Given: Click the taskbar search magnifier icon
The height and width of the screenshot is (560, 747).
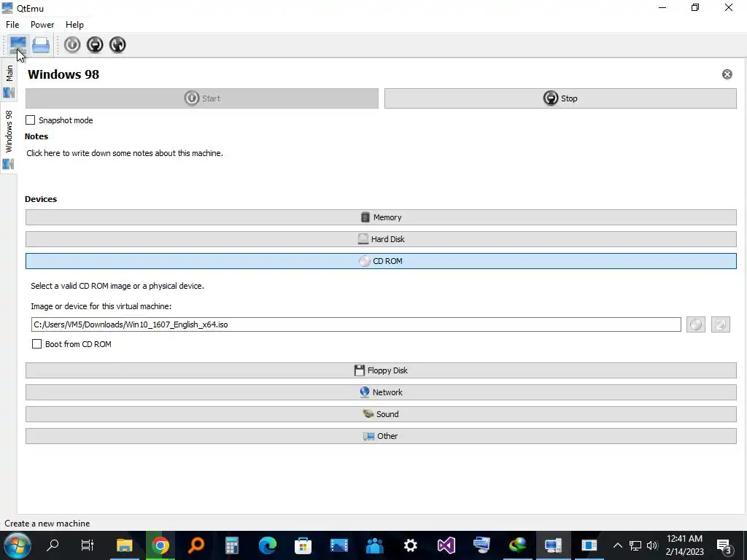Looking at the screenshot, I should [53, 545].
